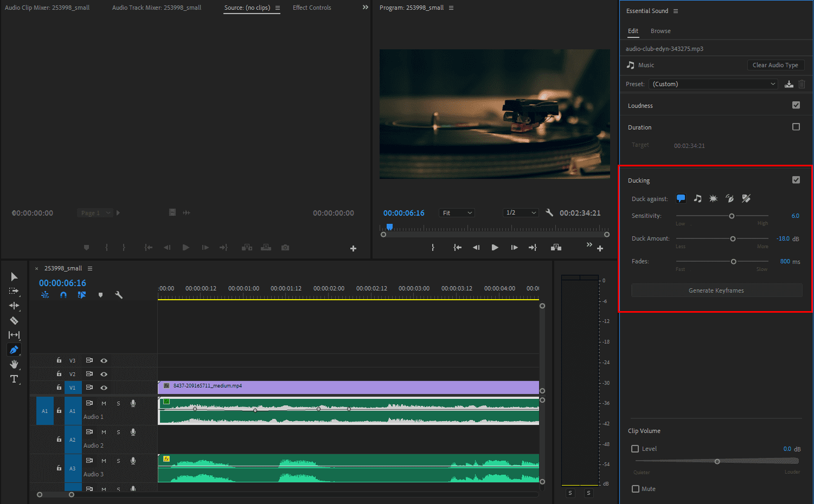Click the Program timecode field

click(403, 212)
